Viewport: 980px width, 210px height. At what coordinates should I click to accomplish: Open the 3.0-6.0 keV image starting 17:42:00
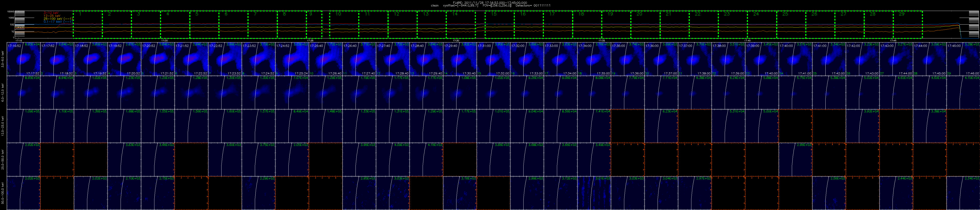[x=863, y=59]
